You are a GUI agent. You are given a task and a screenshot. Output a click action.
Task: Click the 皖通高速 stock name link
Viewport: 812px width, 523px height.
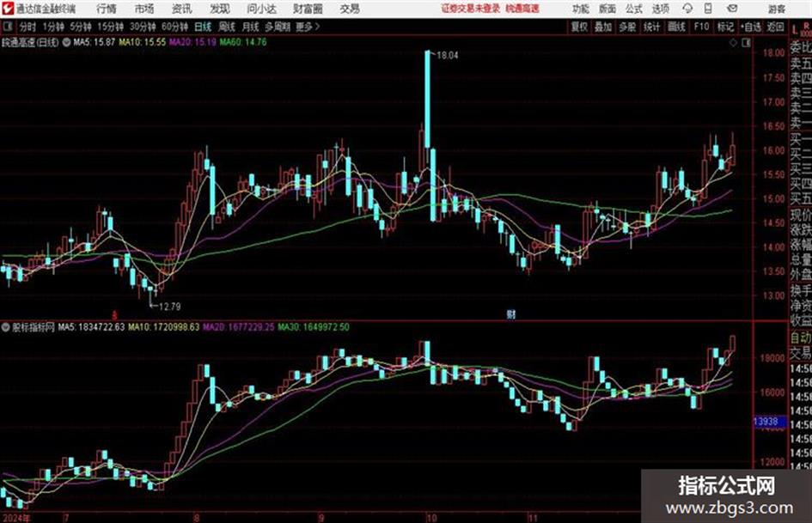coord(522,9)
